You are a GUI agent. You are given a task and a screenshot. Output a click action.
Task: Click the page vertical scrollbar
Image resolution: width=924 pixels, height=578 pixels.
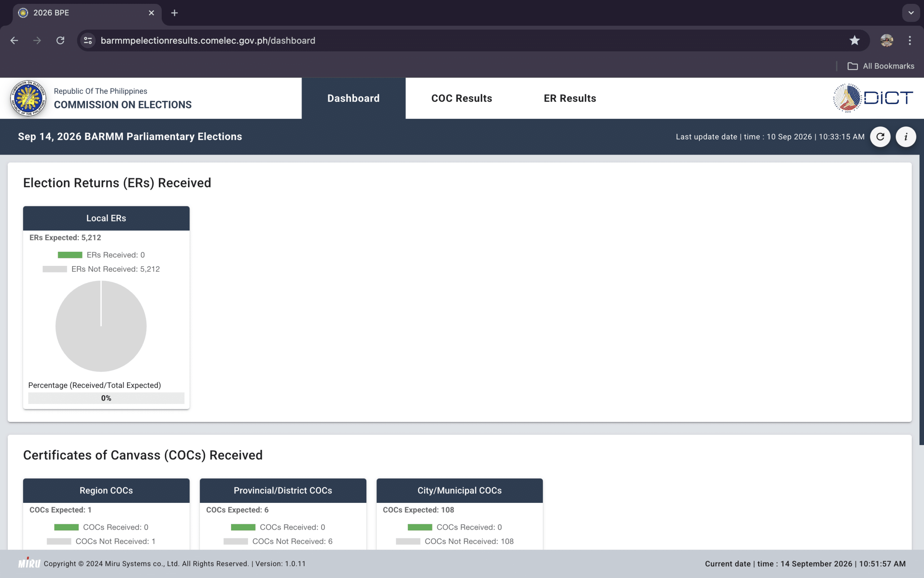(x=921, y=300)
